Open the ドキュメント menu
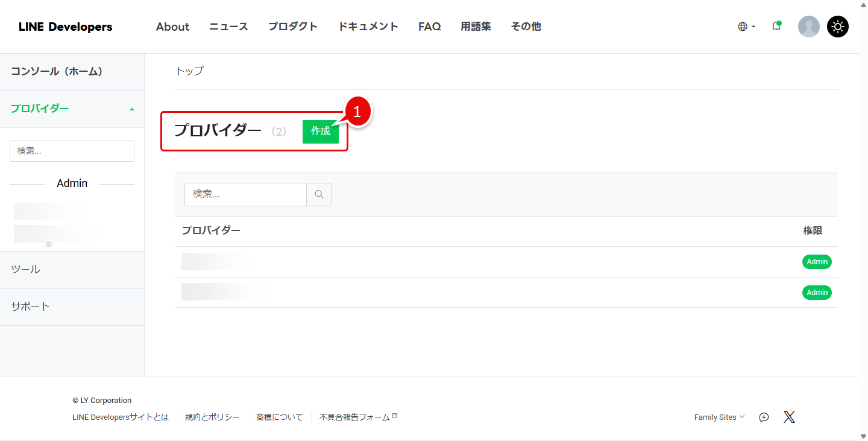Viewport: 868px width, 441px height. click(x=368, y=27)
